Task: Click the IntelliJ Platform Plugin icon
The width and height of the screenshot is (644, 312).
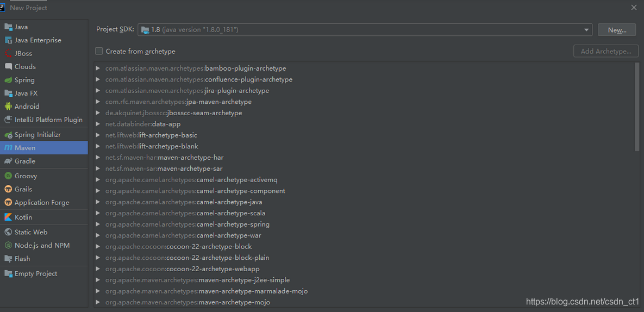Action: click(8, 120)
